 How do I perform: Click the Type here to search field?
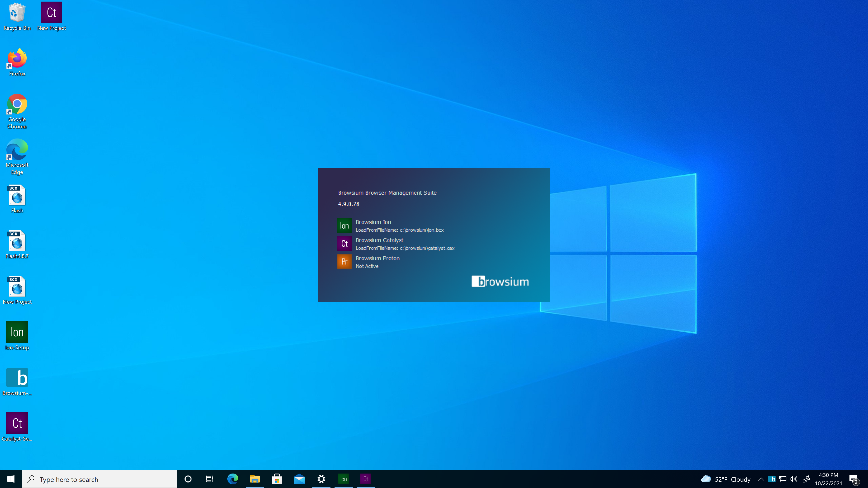click(x=99, y=479)
